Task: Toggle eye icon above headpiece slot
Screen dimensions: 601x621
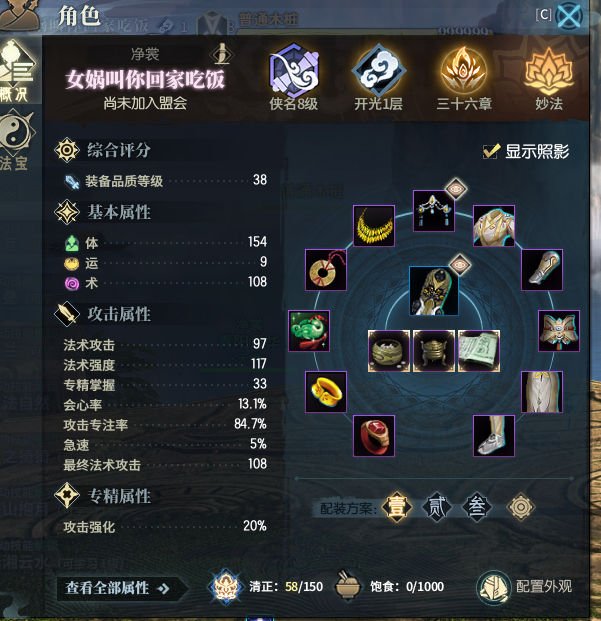Action: (x=456, y=189)
